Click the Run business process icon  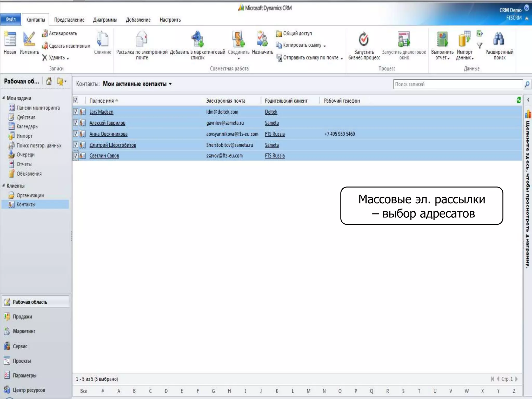coord(364,39)
